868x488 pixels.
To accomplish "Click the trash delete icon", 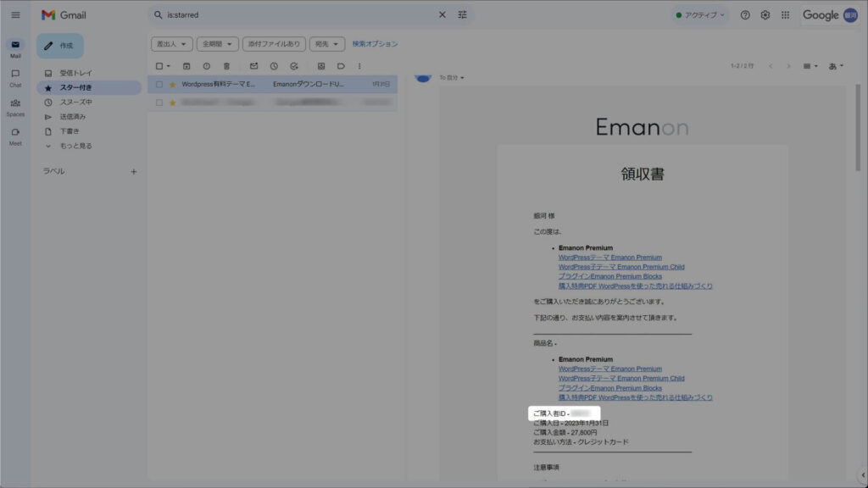I will pyautogui.click(x=226, y=66).
